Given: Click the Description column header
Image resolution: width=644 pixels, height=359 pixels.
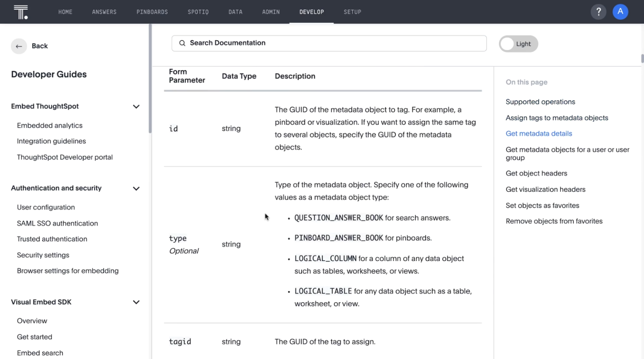Looking at the screenshot, I should pos(295,77).
